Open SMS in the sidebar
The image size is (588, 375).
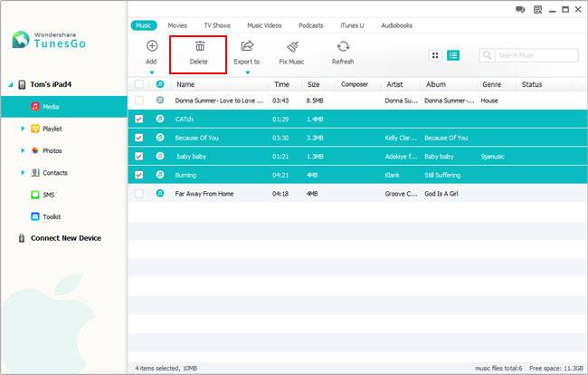[x=48, y=195]
